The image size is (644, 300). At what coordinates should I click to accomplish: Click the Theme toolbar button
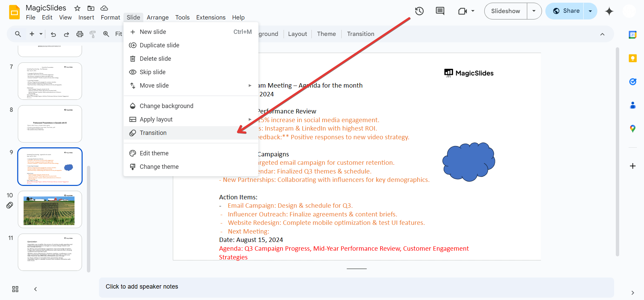[326, 34]
